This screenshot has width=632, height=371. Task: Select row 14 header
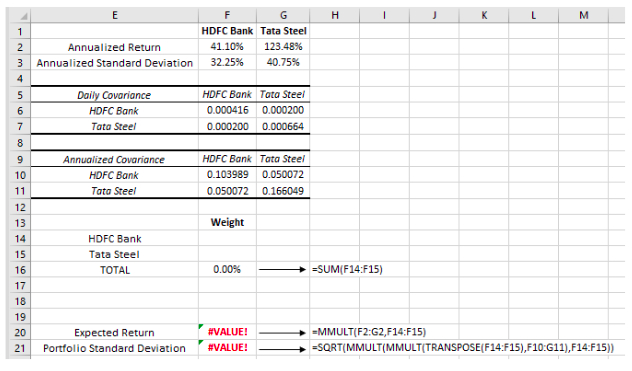[x=20, y=239]
